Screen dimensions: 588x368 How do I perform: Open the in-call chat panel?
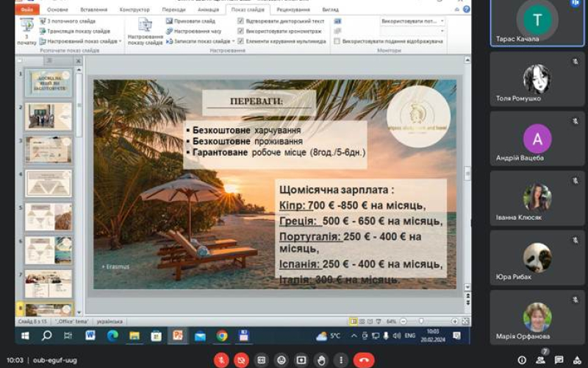[x=559, y=360]
